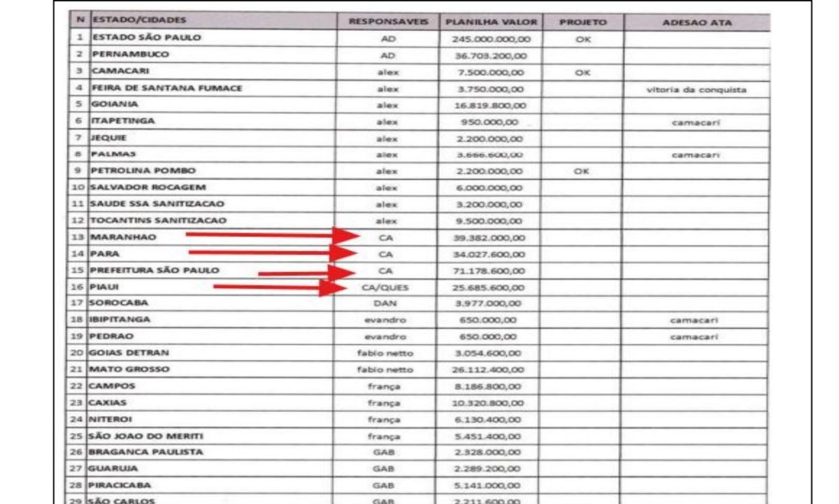Select the SOROCABA cell
This screenshot has width=839, height=504.
(x=118, y=303)
